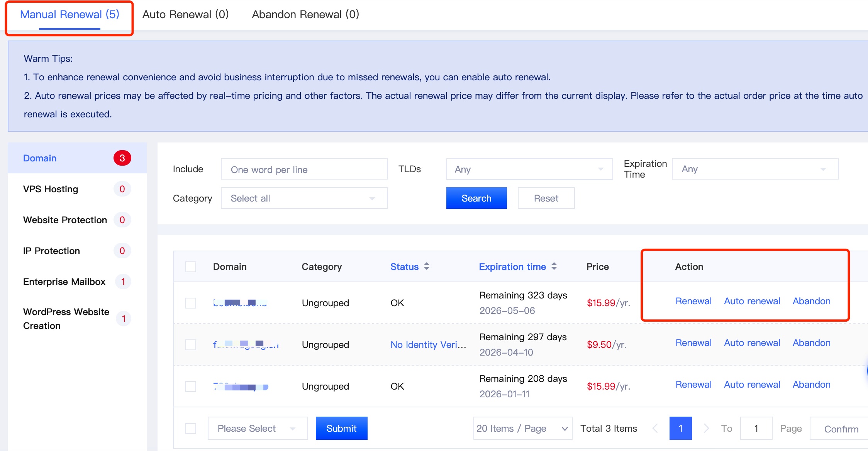Click the blue Search button
The height and width of the screenshot is (451, 868).
[476, 198]
